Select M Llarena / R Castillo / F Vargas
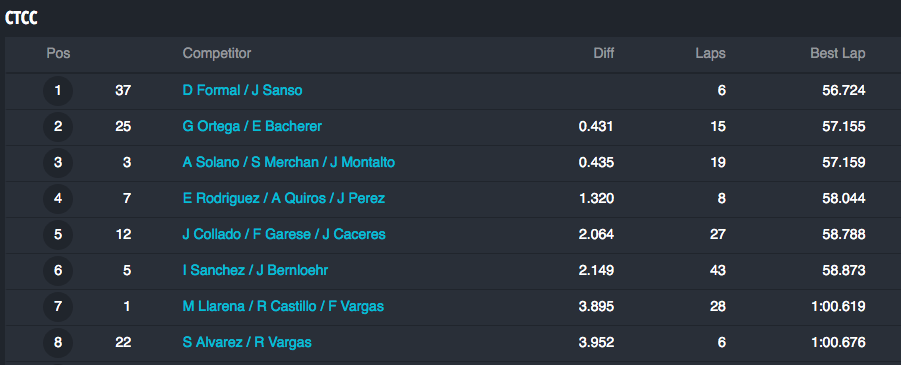 click(x=283, y=306)
